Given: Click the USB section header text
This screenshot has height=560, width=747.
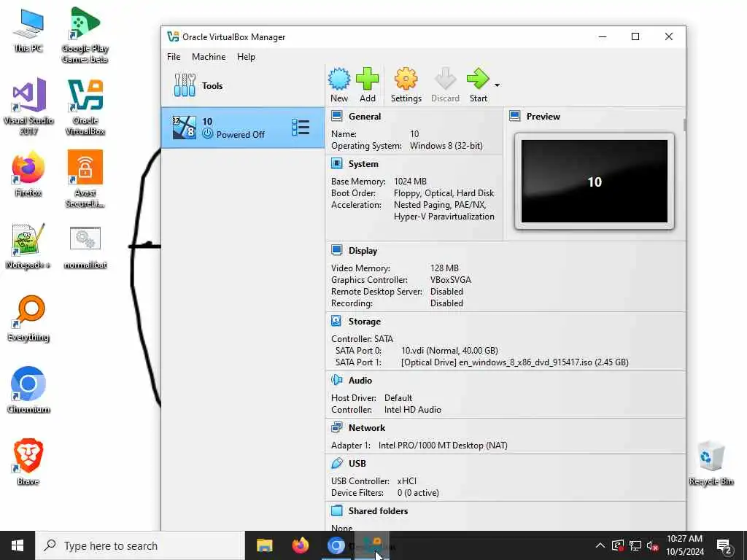Looking at the screenshot, I should coord(357,463).
